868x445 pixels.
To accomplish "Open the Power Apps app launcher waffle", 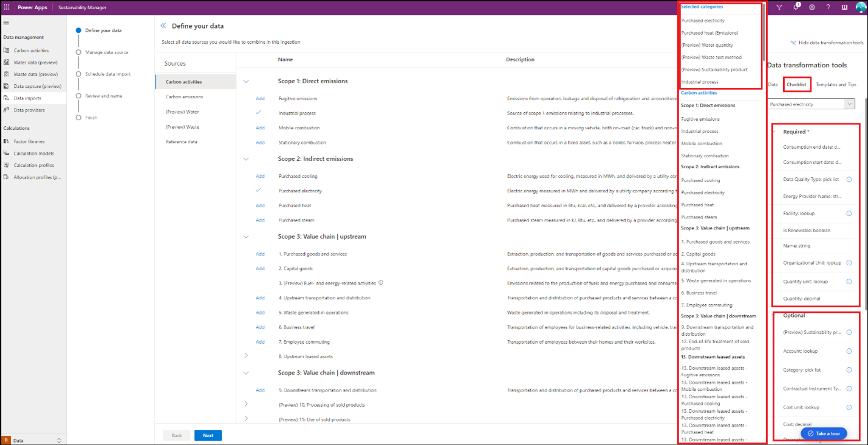I will 7,7.
